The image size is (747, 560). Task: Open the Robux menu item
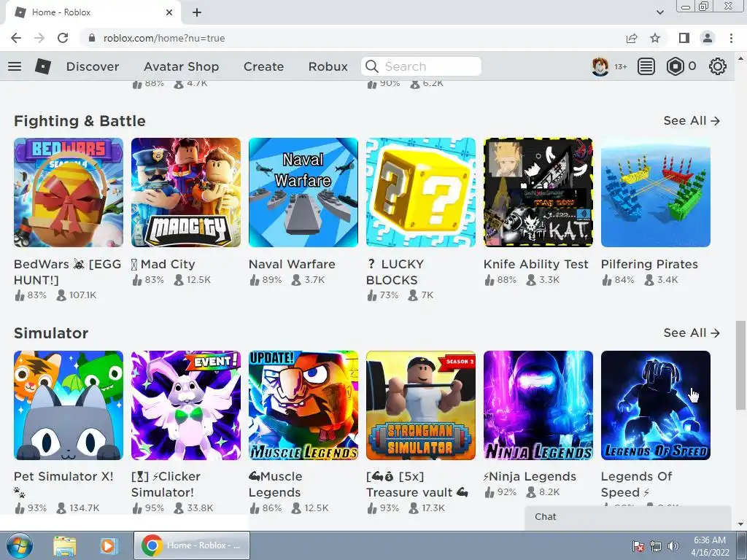(328, 66)
